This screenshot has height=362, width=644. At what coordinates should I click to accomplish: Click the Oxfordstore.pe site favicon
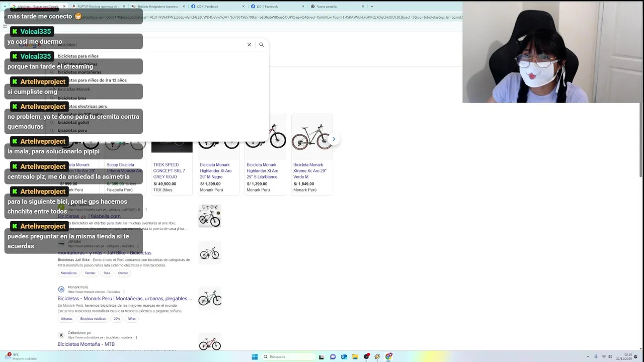tap(61, 335)
